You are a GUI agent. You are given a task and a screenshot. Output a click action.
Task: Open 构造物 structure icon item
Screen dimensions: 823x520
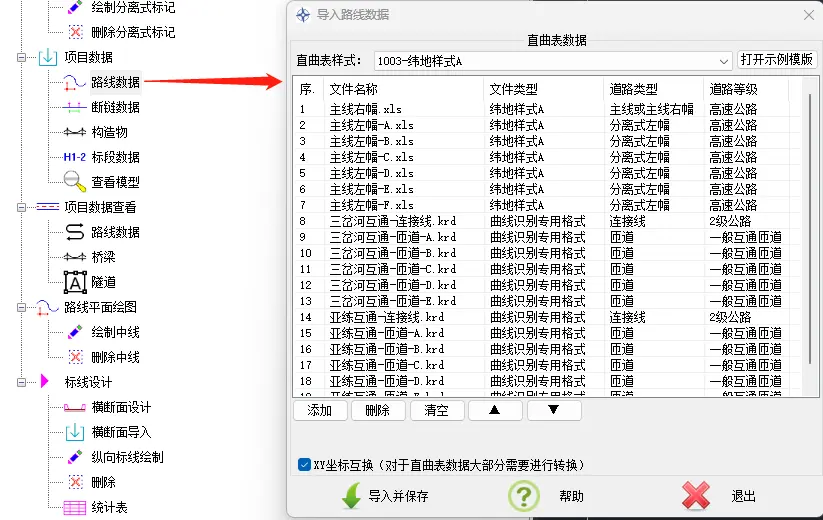(75, 132)
